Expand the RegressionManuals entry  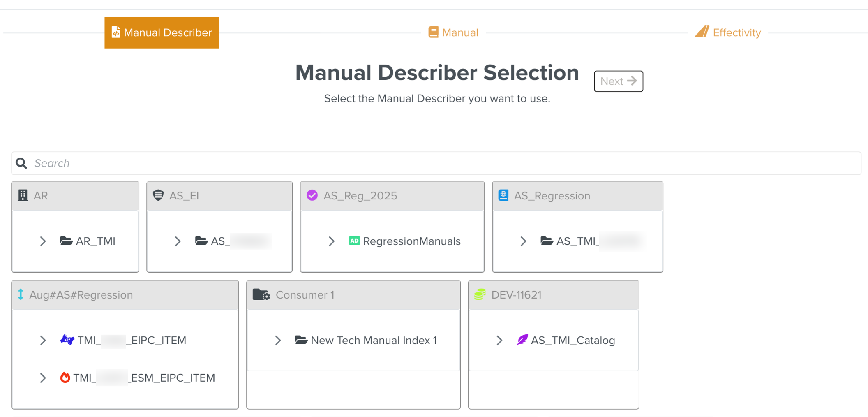[x=332, y=241]
